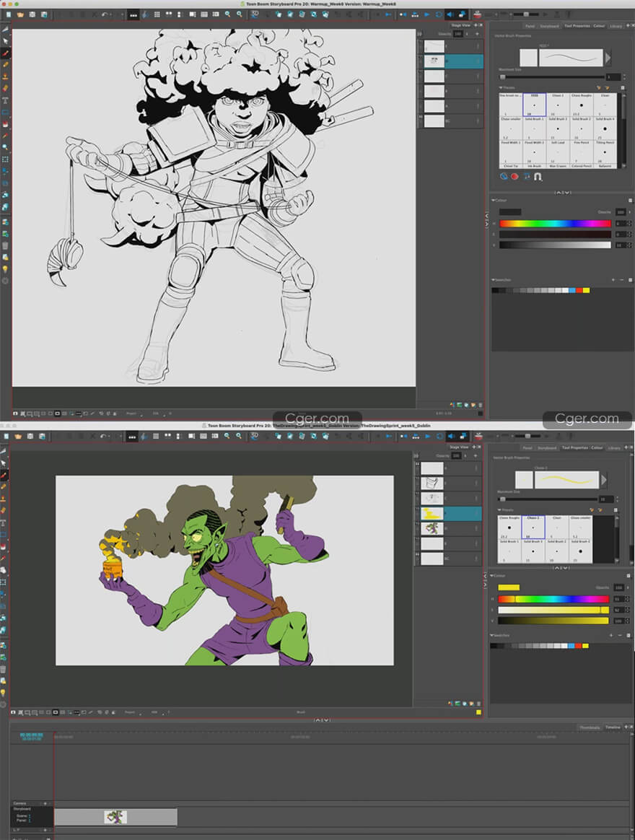Select the Text tool in the lower window
Image resolution: width=635 pixels, height=840 pixels.
tap(5, 522)
